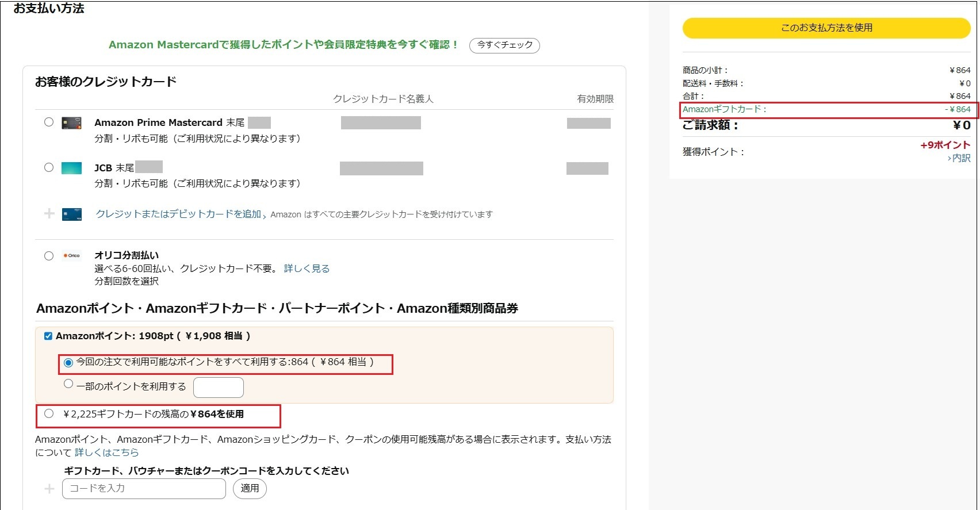Viewport: 980px width, 510px height.
Task: Select 一部のポイントを利用する radio button
Action: (68, 384)
